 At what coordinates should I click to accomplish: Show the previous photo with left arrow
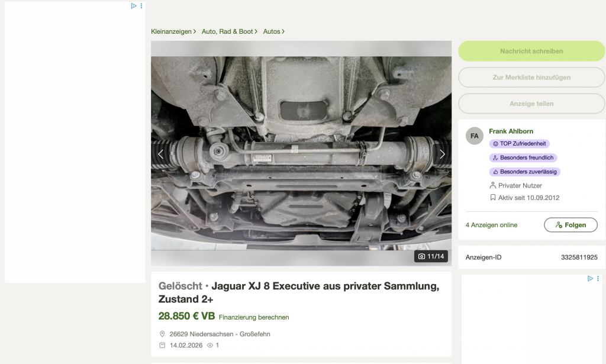click(161, 154)
